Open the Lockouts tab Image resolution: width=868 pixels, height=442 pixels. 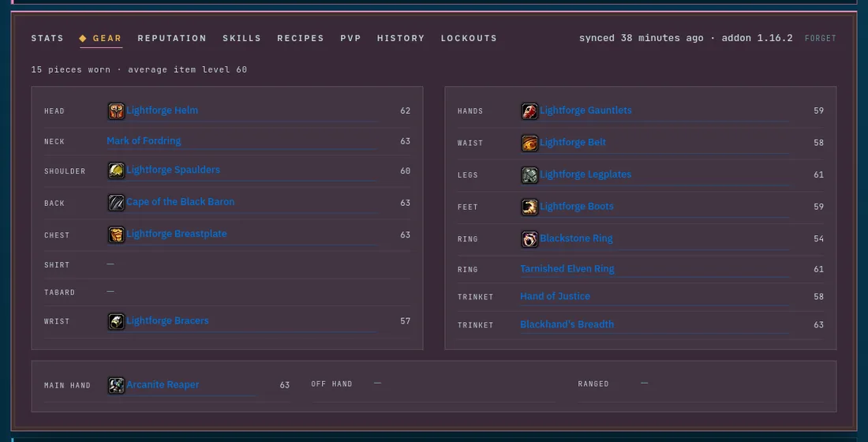pyautogui.click(x=469, y=38)
